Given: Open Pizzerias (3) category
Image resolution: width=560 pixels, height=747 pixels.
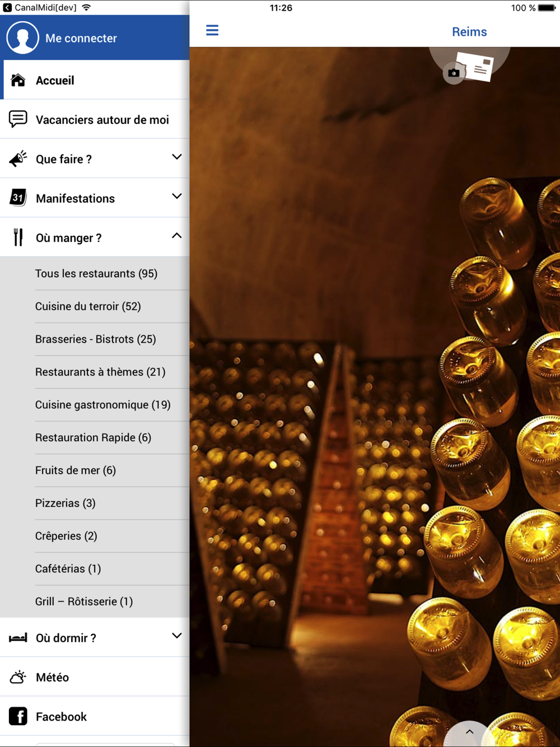Looking at the screenshot, I should coord(112,503).
